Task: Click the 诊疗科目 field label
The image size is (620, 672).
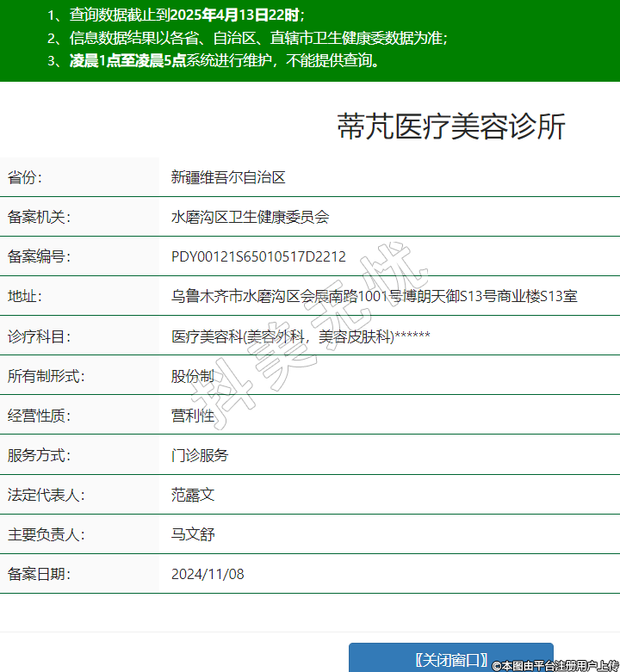Action: pos(39,336)
